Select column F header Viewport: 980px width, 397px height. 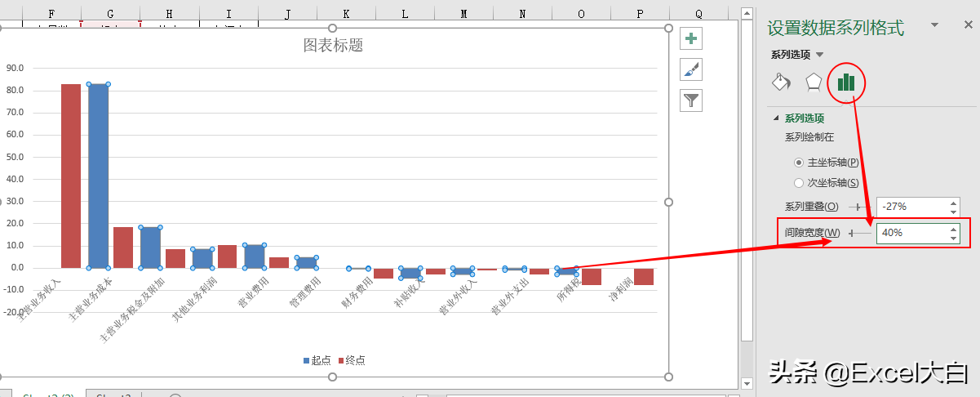pyautogui.click(x=52, y=14)
